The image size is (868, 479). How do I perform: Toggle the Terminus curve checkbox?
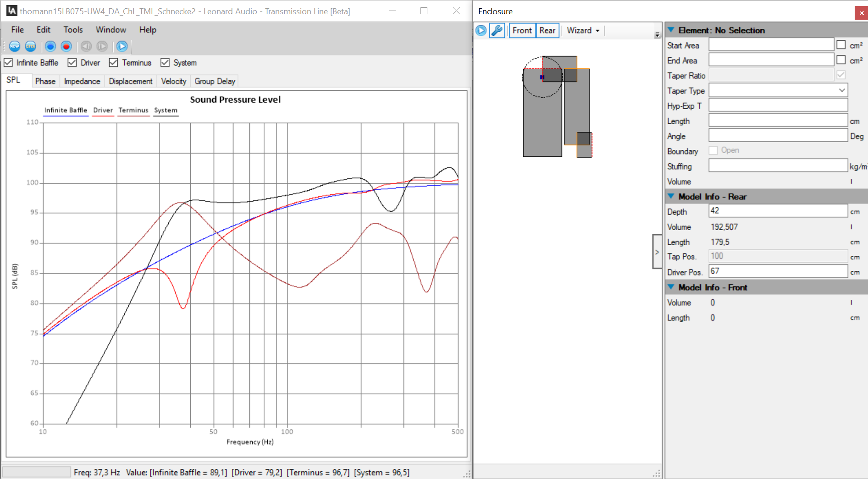[114, 63]
